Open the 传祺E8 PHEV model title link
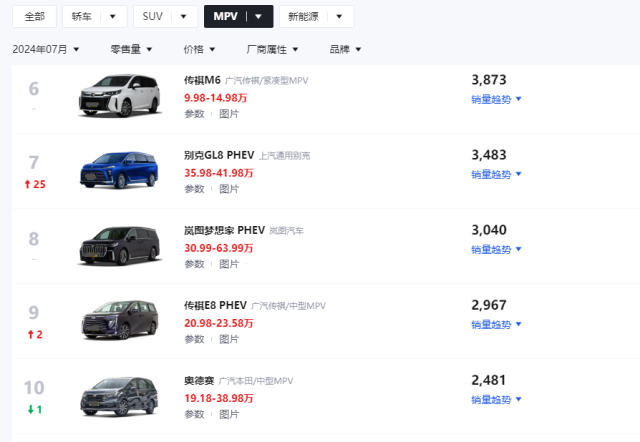 pyautogui.click(x=215, y=305)
